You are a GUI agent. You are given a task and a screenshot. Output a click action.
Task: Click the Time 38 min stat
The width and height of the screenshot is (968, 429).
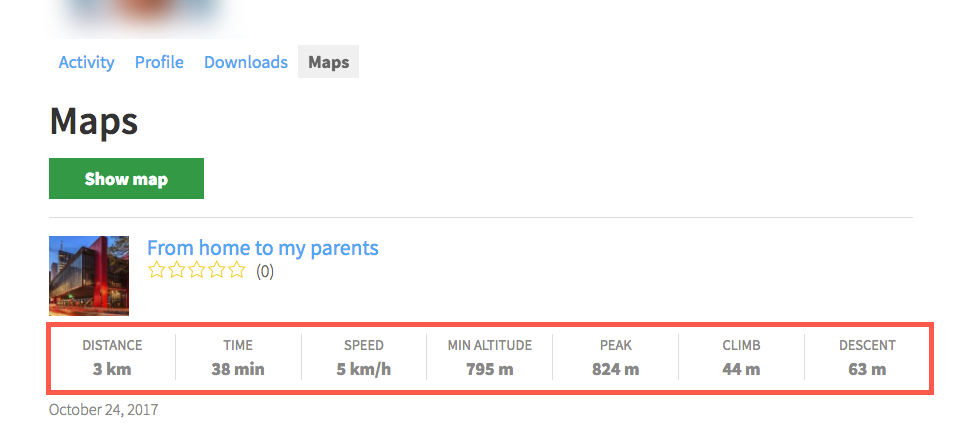238,357
